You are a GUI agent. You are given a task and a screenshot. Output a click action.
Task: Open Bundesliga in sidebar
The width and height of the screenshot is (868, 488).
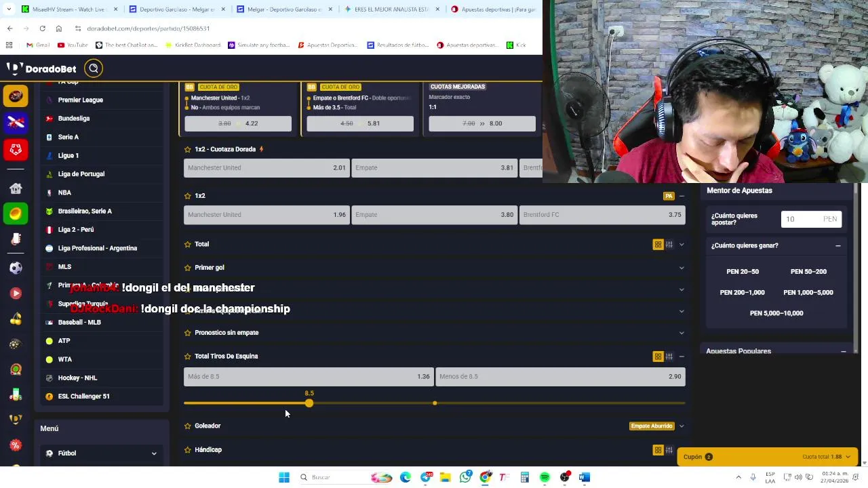74,119
